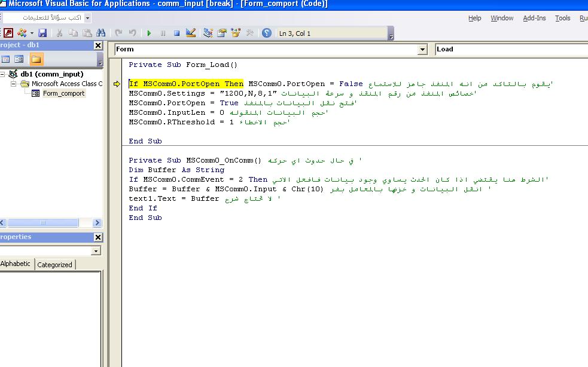Click yellow execution arrow in margin

117,84
